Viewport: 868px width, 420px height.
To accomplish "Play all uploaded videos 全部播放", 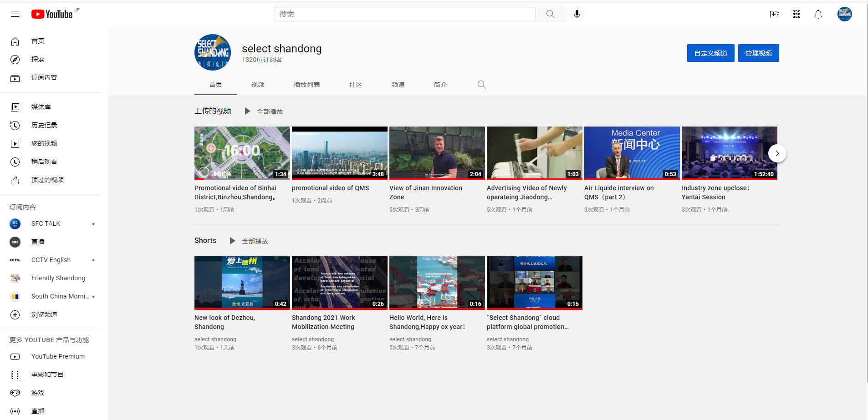I will click(x=264, y=111).
